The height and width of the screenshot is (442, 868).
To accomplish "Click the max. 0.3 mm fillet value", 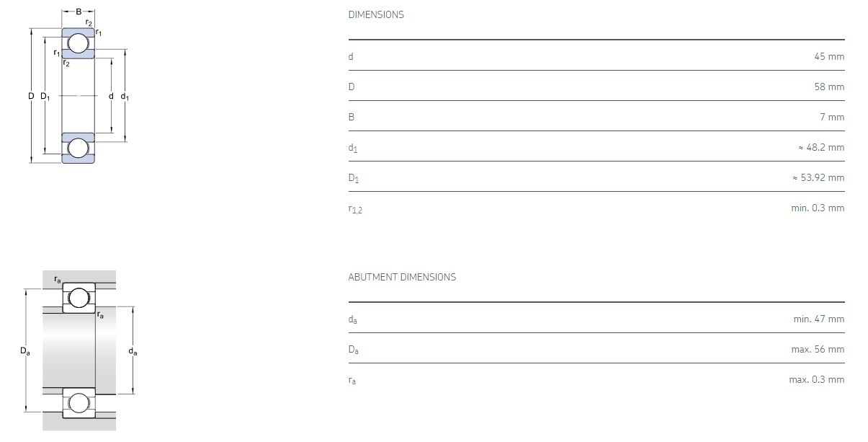I will (816, 379).
